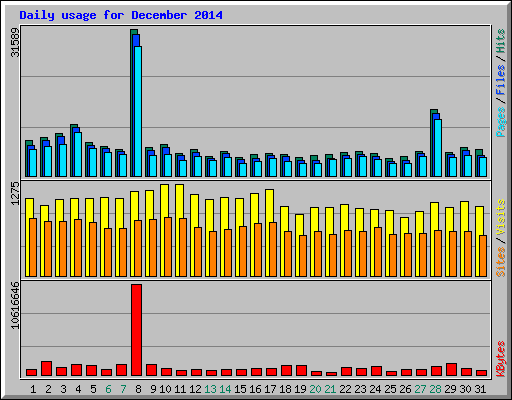The image size is (512, 400).
Task: Select the 31589 axis value label
Action: (15, 42)
